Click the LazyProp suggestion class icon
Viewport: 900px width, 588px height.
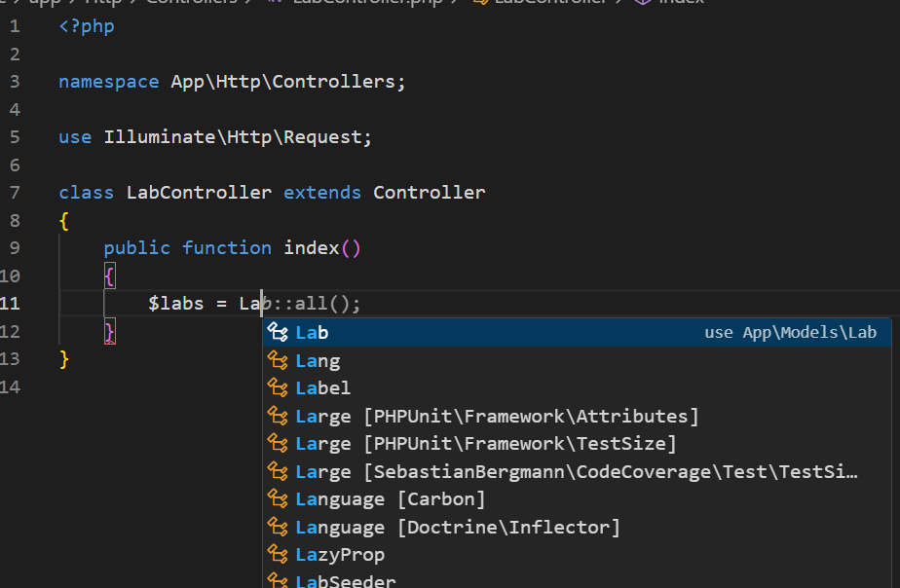click(278, 554)
